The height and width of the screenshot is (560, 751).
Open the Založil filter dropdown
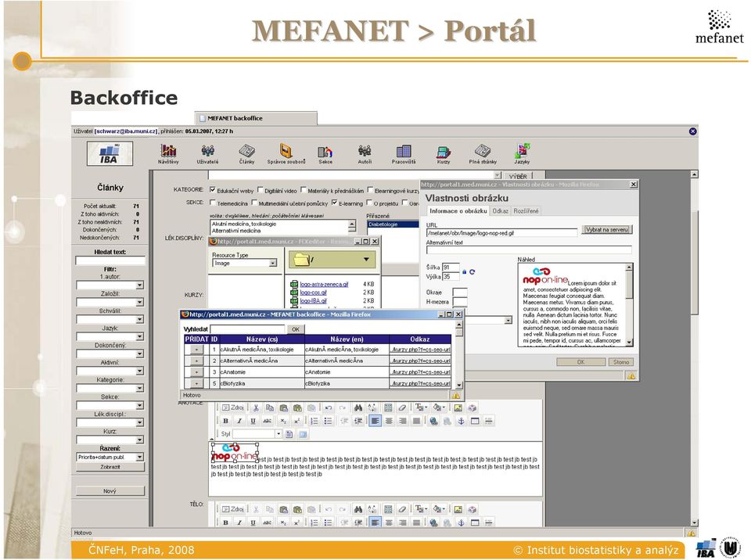click(x=139, y=302)
